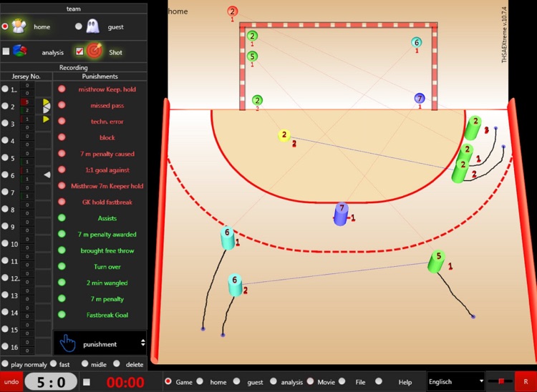Click the punishment selector stepper arrows
This screenshot has width=537, height=392.
[142, 343]
